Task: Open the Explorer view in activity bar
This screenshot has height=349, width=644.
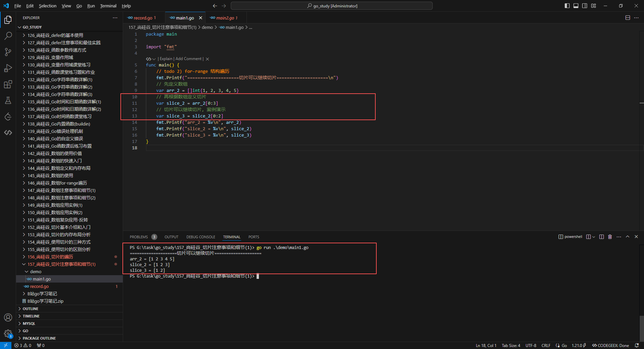Action: pos(8,20)
